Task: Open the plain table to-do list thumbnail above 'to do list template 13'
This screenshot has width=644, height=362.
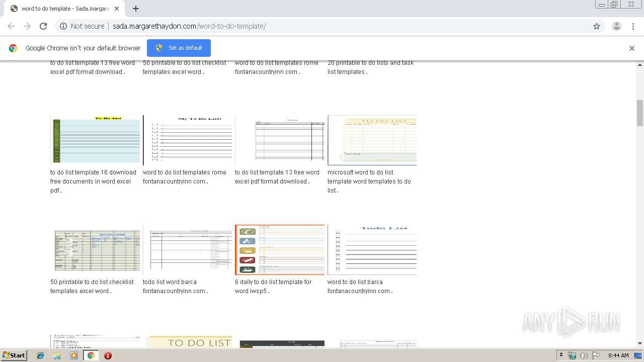Action: (280, 140)
